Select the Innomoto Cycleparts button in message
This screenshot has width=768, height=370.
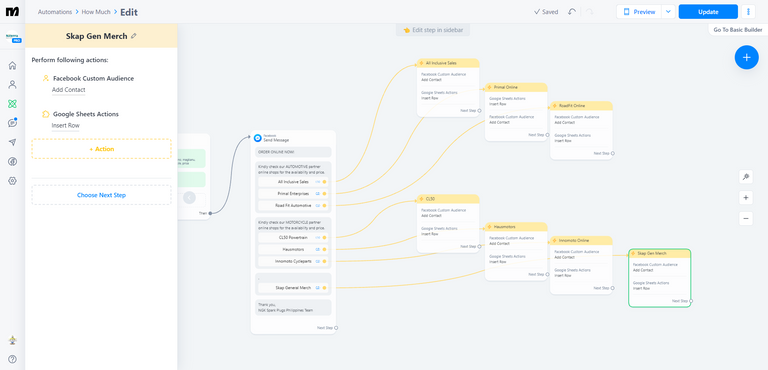(293, 261)
